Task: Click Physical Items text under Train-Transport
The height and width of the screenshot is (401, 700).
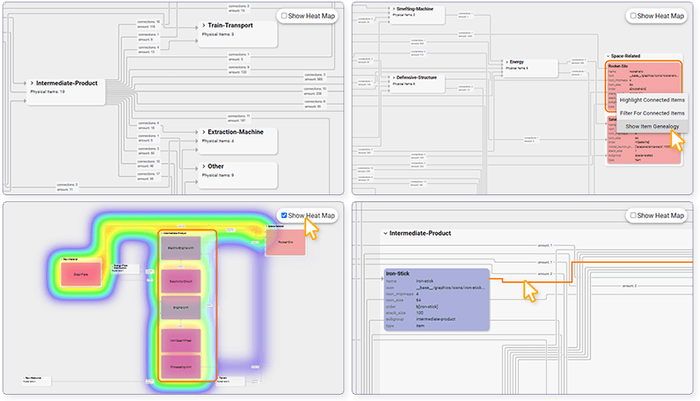Action: click(x=218, y=34)
